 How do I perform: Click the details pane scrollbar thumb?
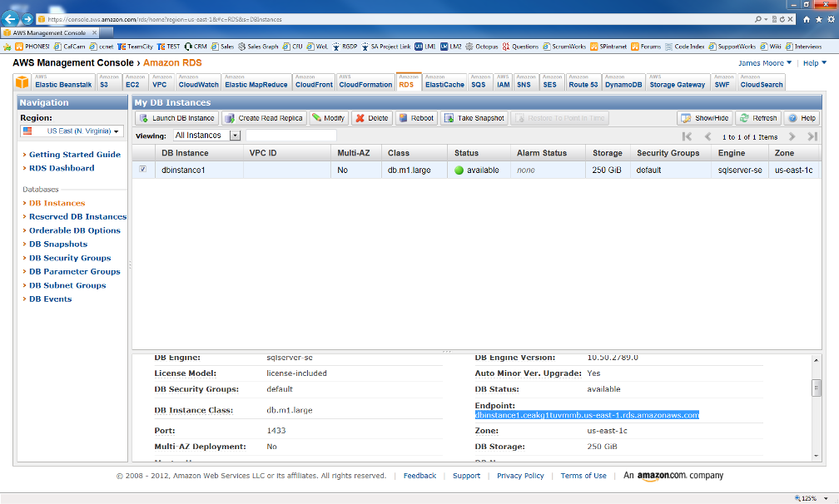click(x=816, y=388)
